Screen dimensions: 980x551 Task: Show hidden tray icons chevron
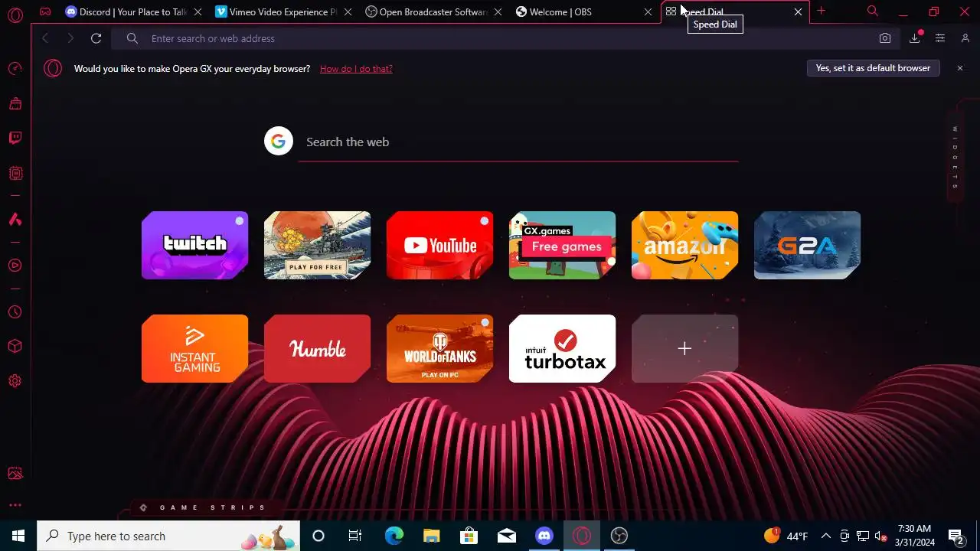825,536
